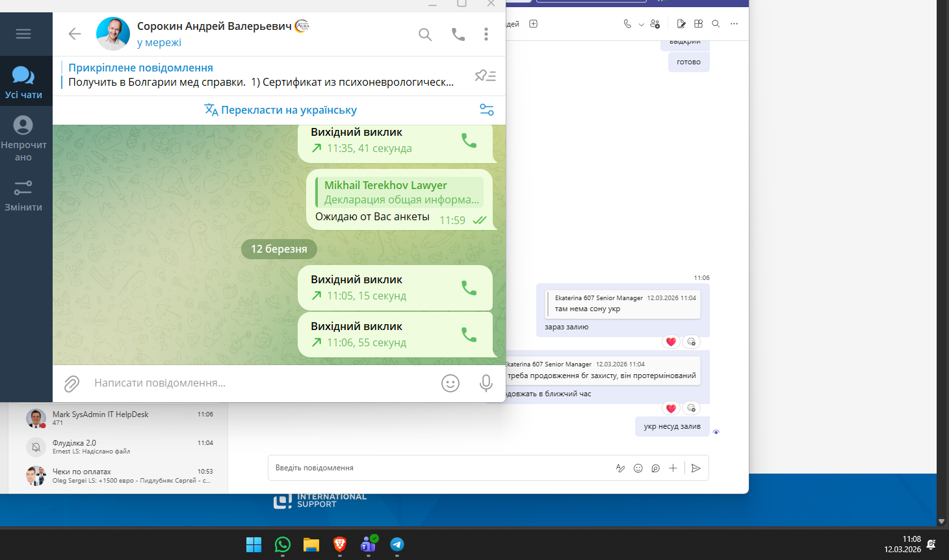The image size is (949, 560).
Task: Open Windows notifications bell
Action: tap(931, 544)
